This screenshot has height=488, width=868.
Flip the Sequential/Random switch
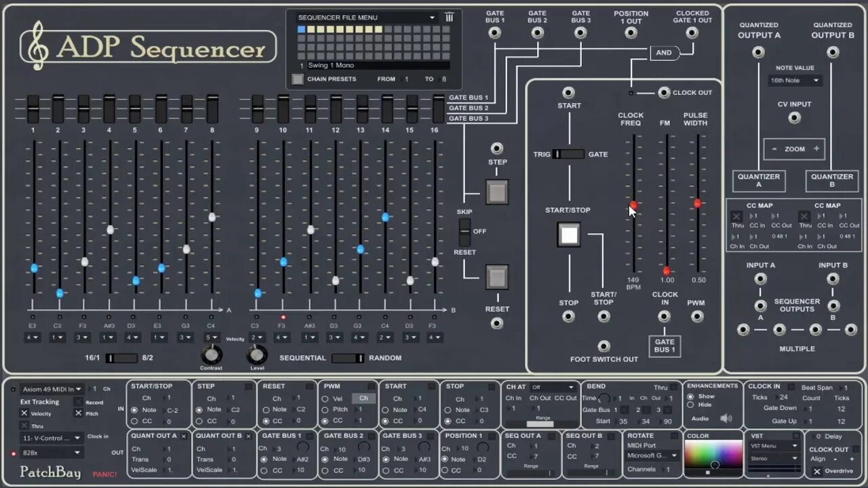348,358
